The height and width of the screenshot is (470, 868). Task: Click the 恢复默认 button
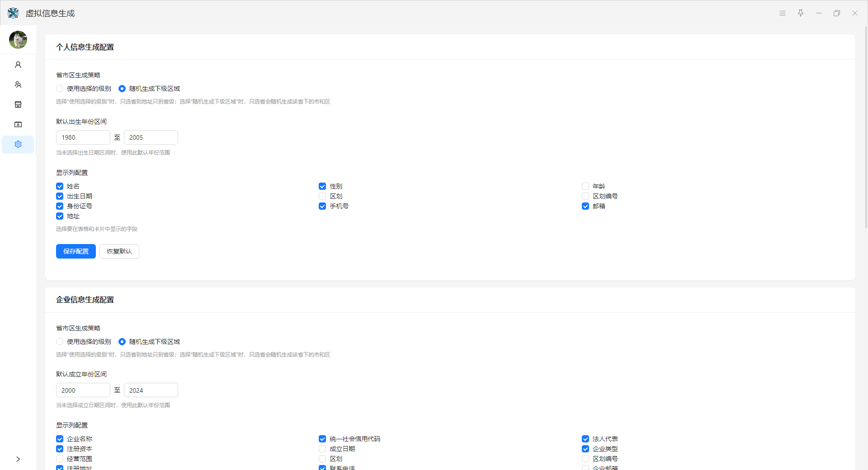[x=119, y=251]
